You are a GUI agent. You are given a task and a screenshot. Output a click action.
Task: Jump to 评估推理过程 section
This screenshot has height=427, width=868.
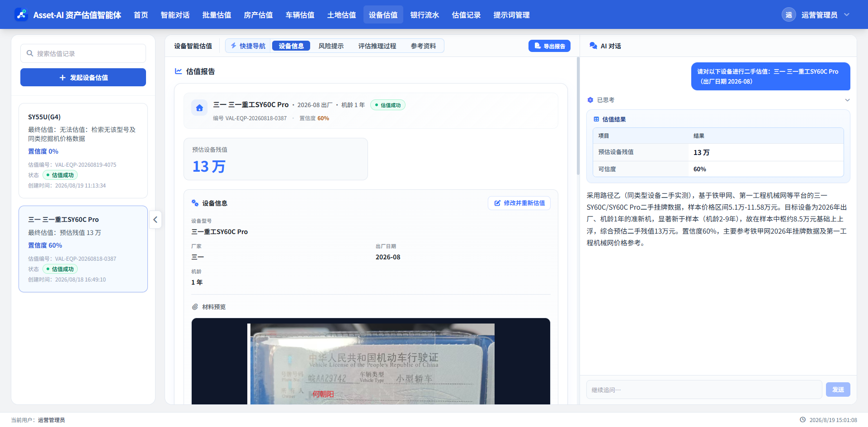coord(377,46)
